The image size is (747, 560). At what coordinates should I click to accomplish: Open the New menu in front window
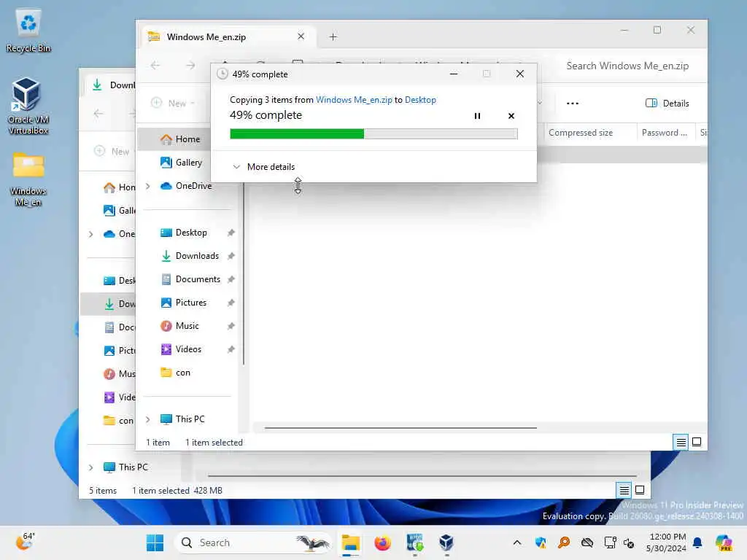click(x=173, y=103)
